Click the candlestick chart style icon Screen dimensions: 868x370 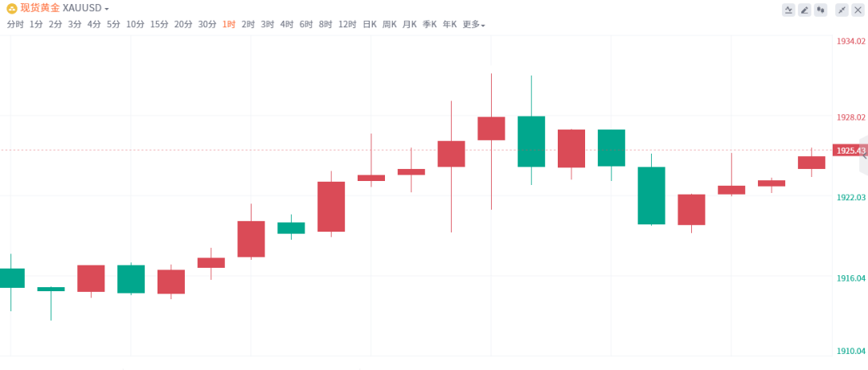[x=820, y=10]
